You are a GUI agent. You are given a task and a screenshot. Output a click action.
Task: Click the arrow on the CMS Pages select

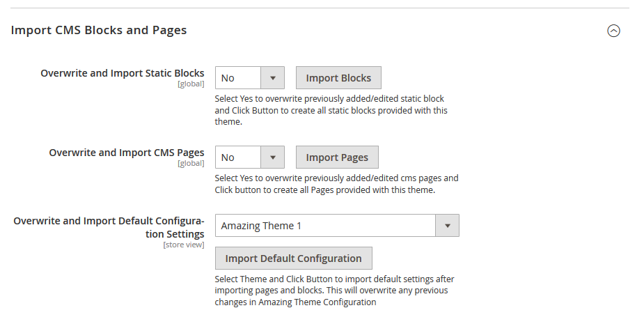point(273,157)
